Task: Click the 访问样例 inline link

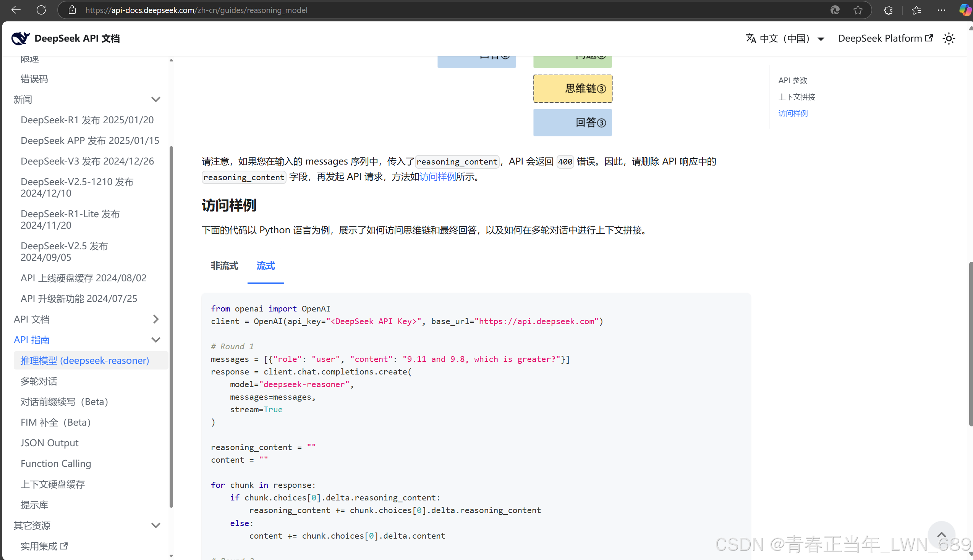Action: coord(437,177)
